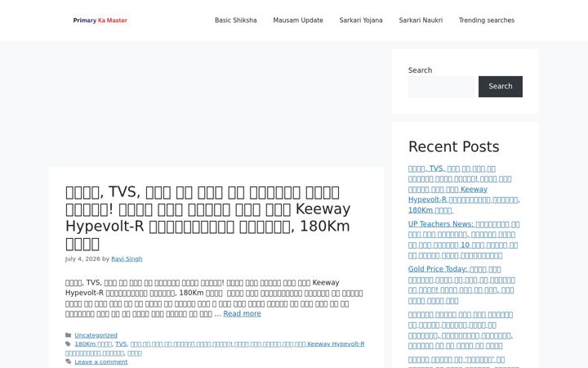Open recent post about Keeway Hypevolt-R 180Km
Viewport: 588px width, 368px height.
click(x=464, y=189)
